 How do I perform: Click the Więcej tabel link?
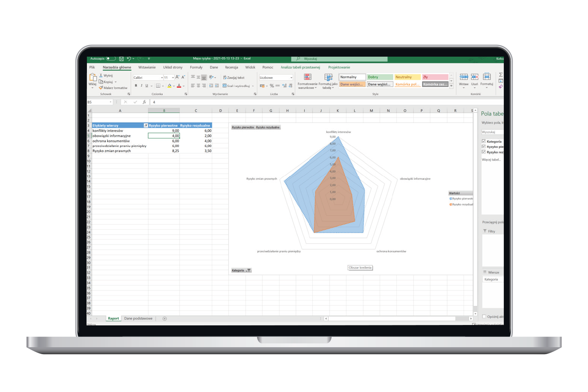491,160
